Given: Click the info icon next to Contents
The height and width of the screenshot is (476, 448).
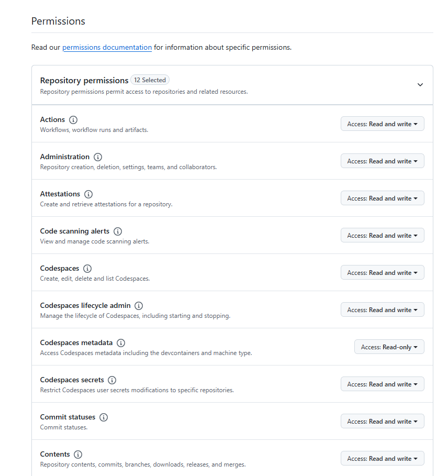Looking at the screenshot, I should tap(78, 455).
